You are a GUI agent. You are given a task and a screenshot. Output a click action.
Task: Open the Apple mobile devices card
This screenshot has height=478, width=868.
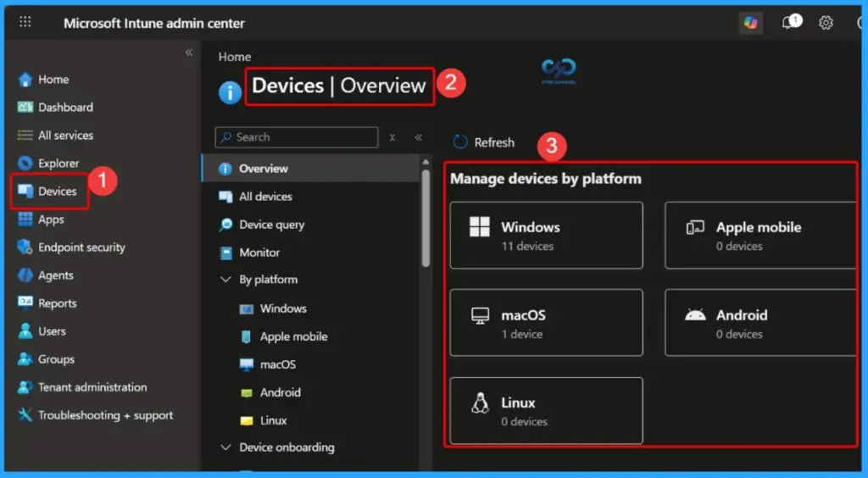click(760, 236)
